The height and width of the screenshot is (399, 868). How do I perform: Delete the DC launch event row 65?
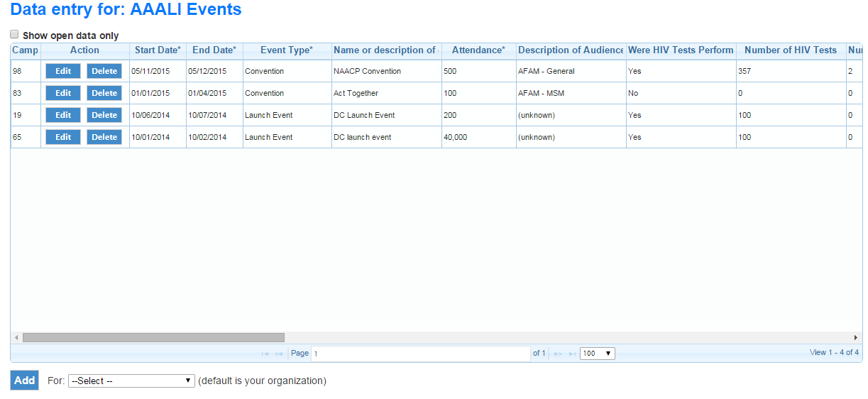104,137
